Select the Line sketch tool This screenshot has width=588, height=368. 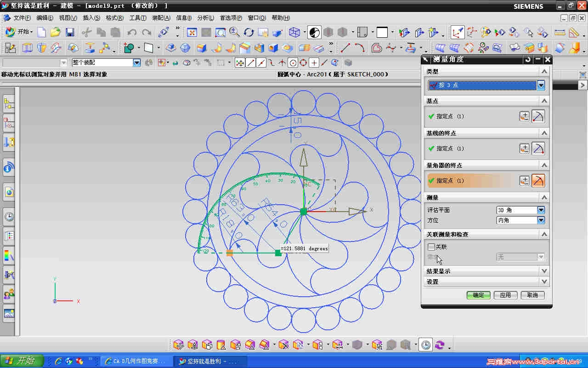coord(345,47)
